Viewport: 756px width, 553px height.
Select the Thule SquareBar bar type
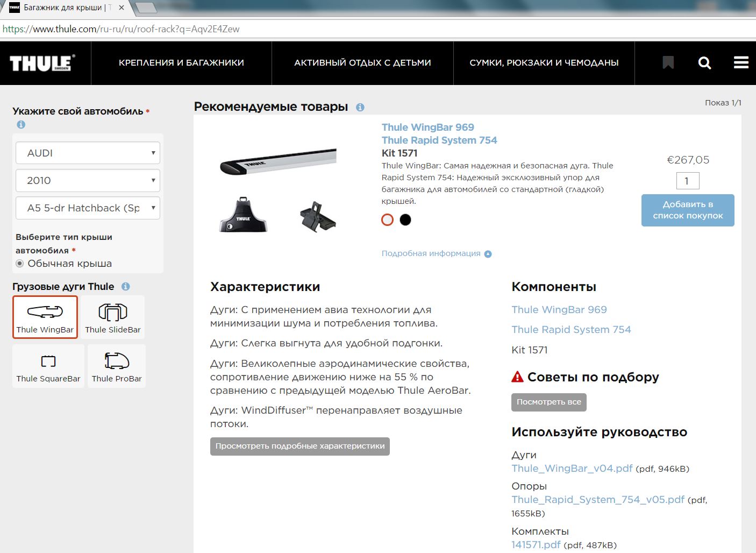48,366
